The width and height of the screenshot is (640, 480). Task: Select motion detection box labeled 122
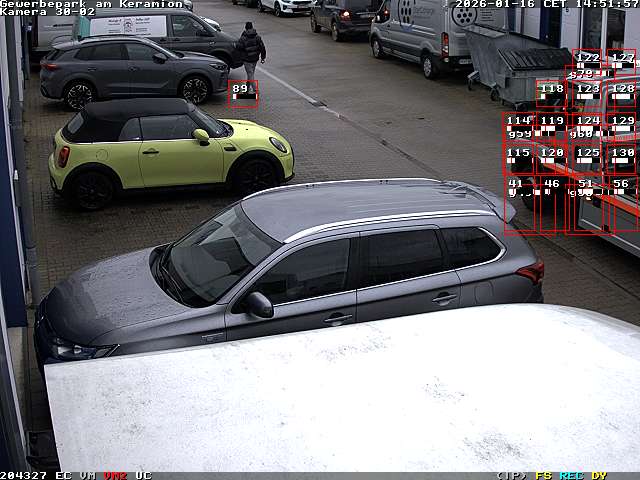[587, 62]
